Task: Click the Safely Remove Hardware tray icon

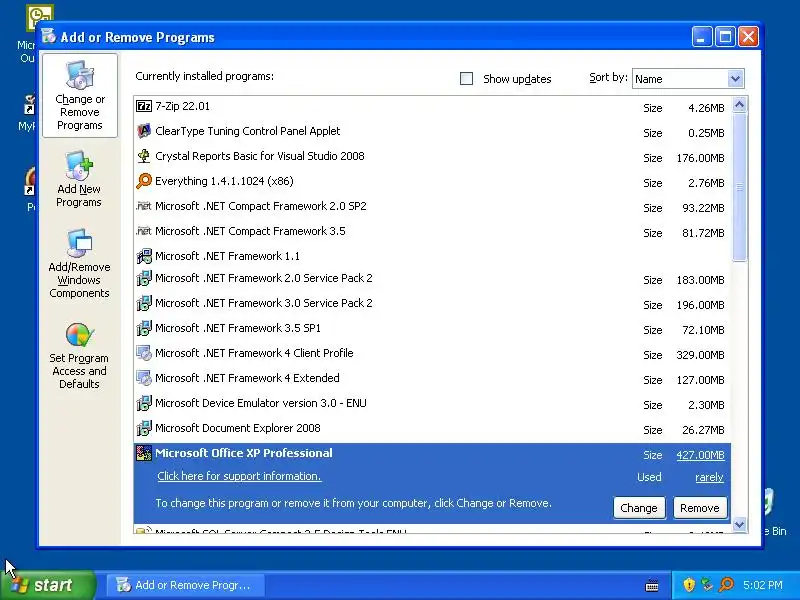Action: [707, 585]
